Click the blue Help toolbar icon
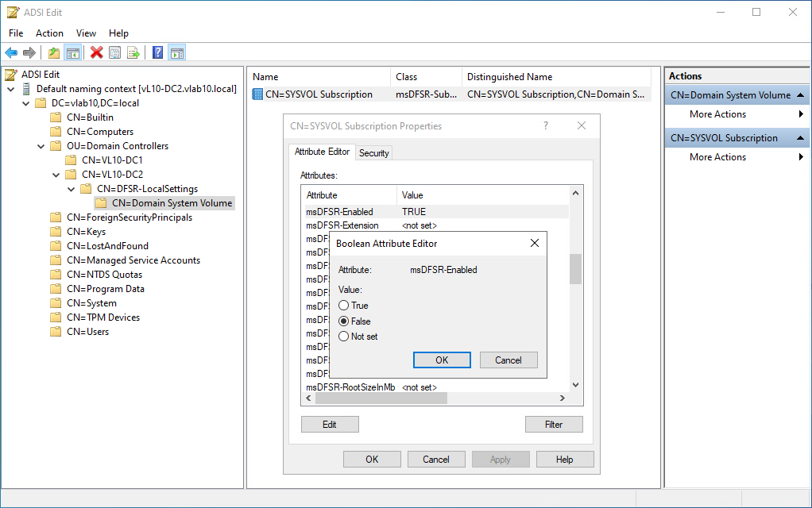 click(x=157, y=53)
